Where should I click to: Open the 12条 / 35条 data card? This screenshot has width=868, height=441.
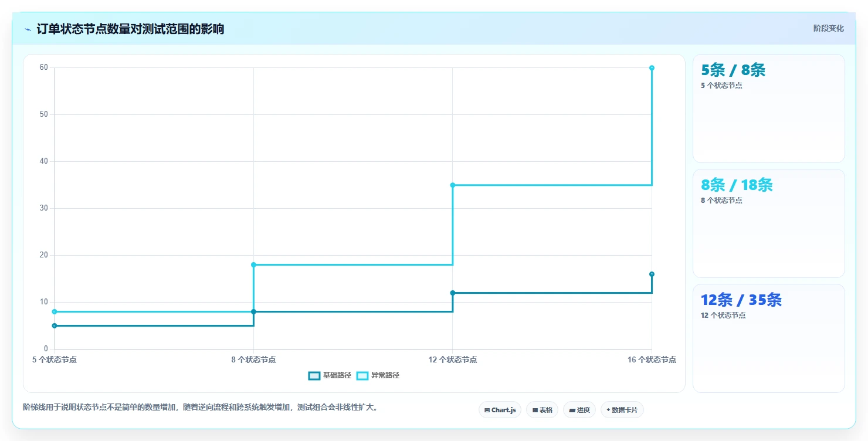tap(769, 338)
